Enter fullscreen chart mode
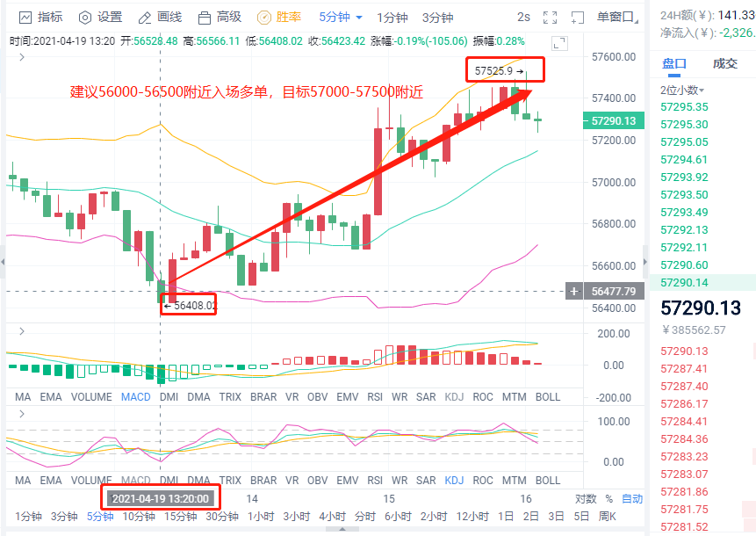The width and height of the screenshot is (756, 536). pyautogui.click(x=549, y=16)
